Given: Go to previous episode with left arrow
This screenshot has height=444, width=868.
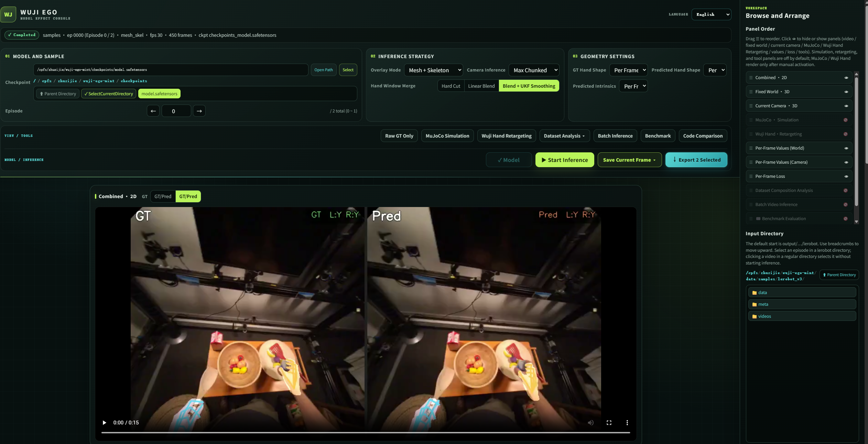Looking at the screenshot, I should pos(153,111).
